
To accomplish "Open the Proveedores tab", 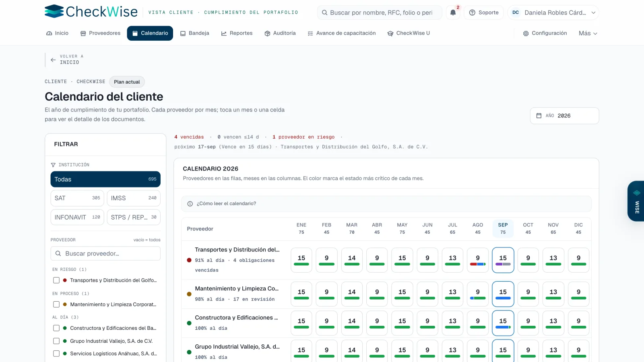I will (101, 33).
